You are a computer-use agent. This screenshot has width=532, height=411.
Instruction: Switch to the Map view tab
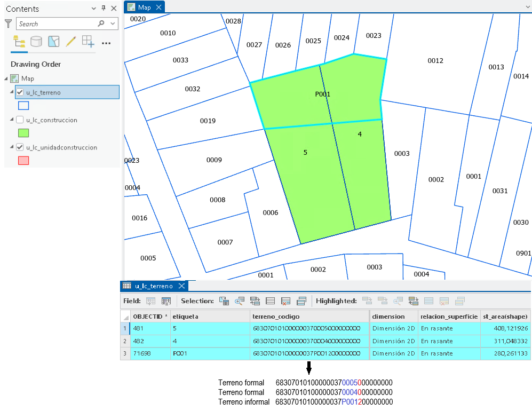pos(144,7)
